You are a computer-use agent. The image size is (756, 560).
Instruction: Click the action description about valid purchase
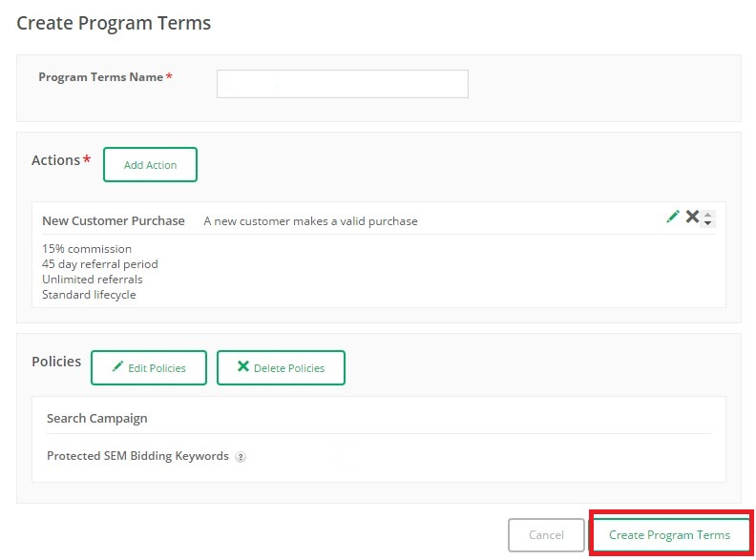(310, 221)
